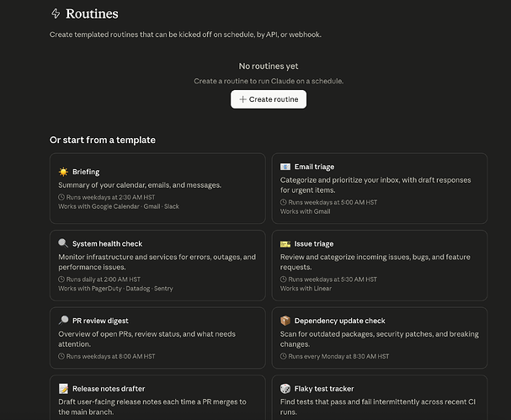Click the envelope icon on Email triage

(285, 167)
